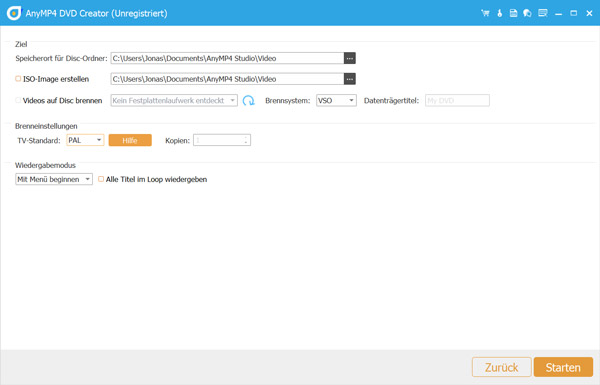Open the title bar menu icon

click(x=543, y=13)
